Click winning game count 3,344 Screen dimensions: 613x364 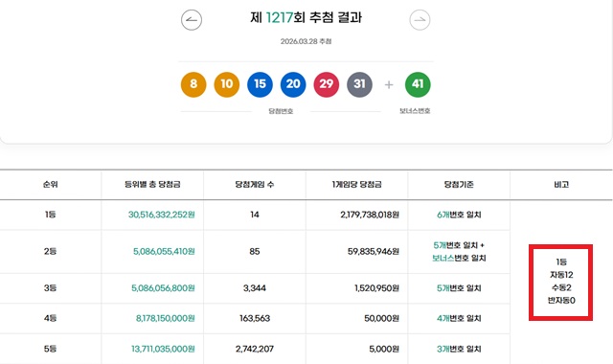pyautogui.click(x=255, y=288)
